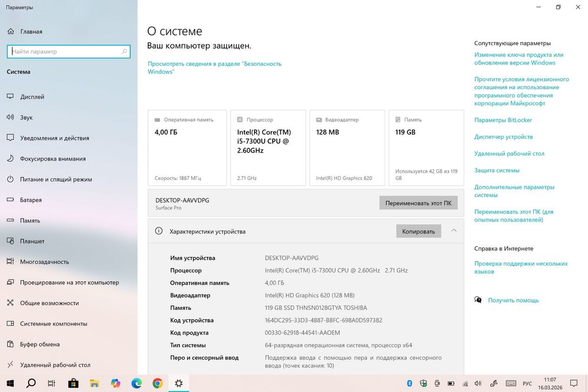Open Task View on taskbar
588x392 pixels.
pyautogui.click(x=52, y=383)
